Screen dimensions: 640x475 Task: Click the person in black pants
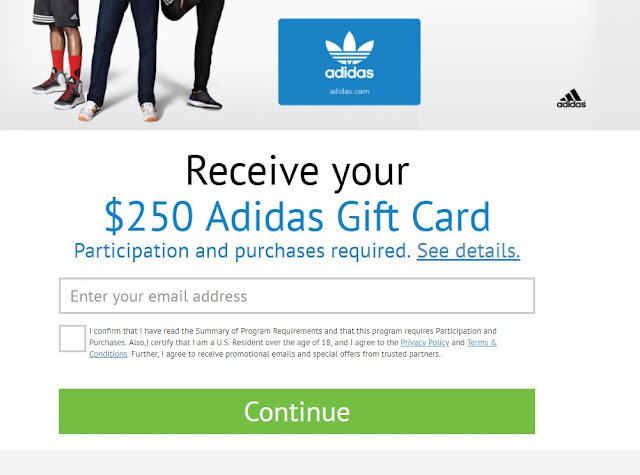click(203, 53)
